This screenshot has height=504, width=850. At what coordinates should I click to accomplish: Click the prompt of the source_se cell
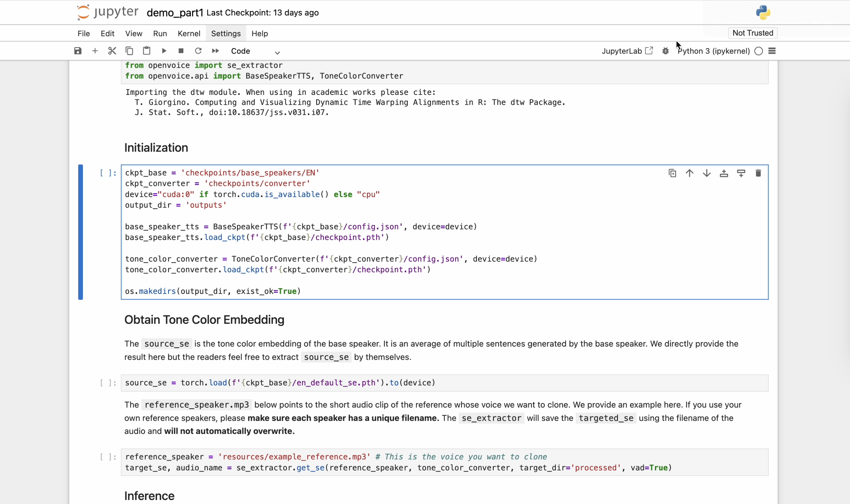tap(108, 383)
